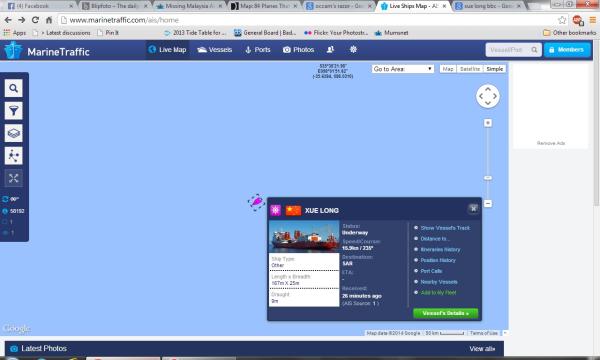Click Position History link
The image size is (600, 360).
438,260
